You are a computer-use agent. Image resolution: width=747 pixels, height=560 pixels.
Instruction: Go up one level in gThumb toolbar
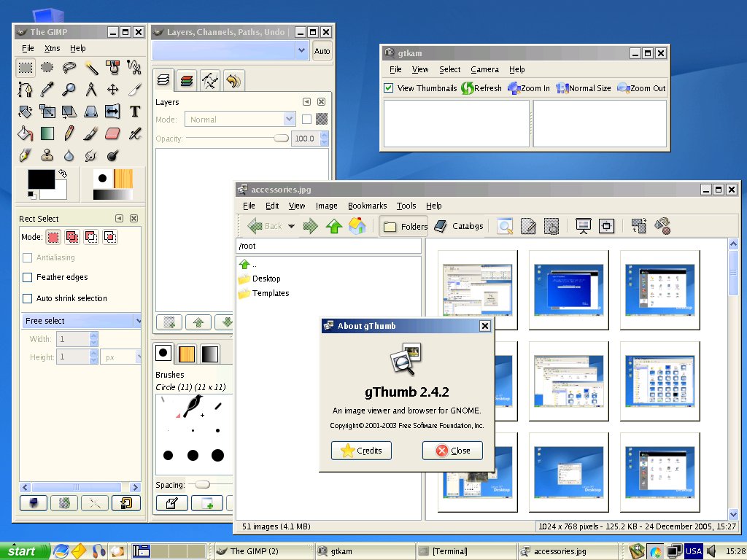334,226
